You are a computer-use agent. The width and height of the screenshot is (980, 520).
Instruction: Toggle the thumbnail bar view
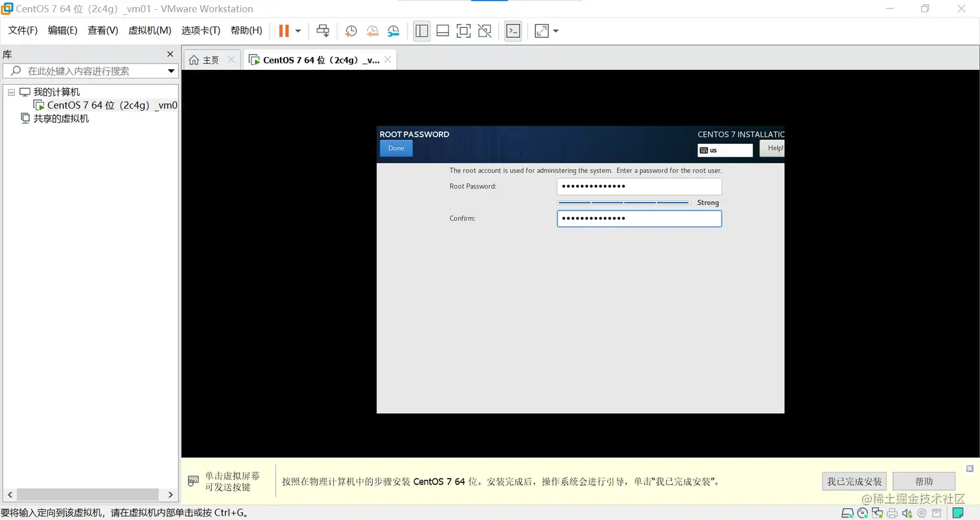(x=443, y=30)
